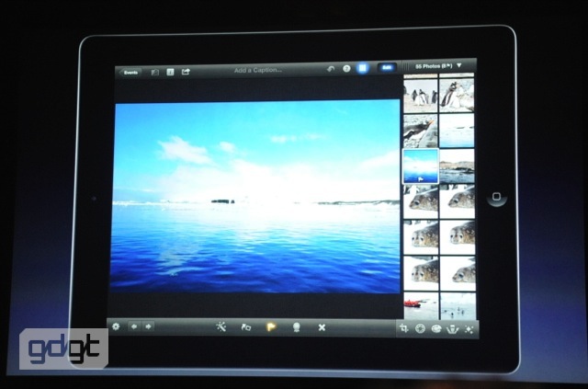Open the Color palette tool
588x389 pixels.
[x=436, y=328]
